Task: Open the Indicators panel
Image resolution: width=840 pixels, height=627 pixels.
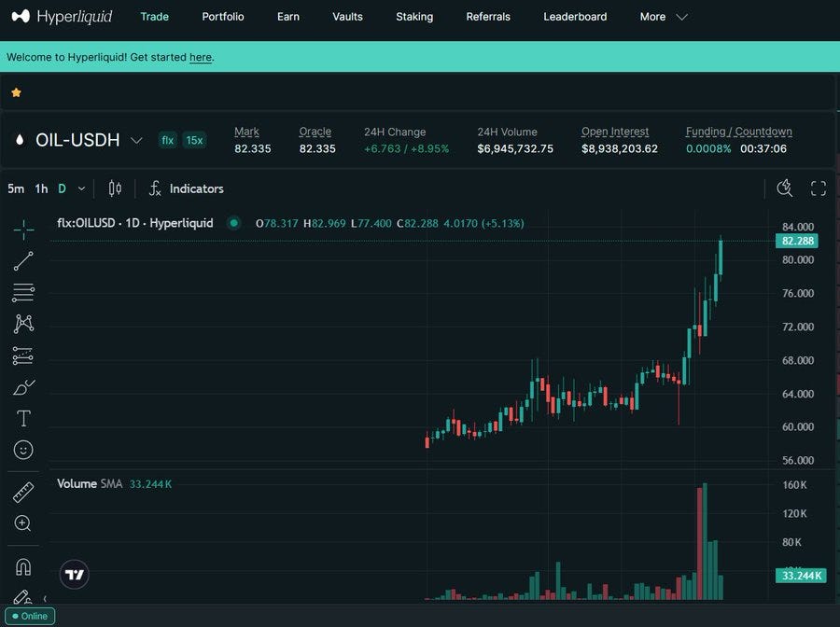Action: pyautogui.click(x=187, y=188)
